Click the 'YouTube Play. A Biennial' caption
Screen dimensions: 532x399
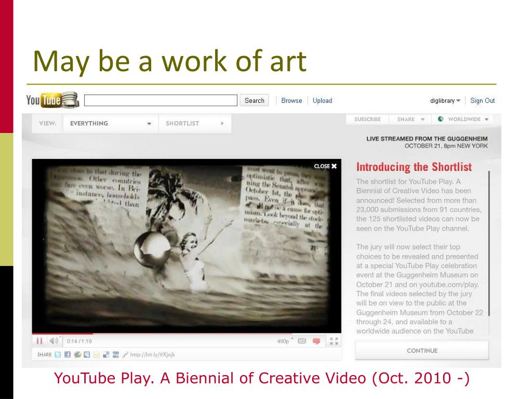pos(262,378)
